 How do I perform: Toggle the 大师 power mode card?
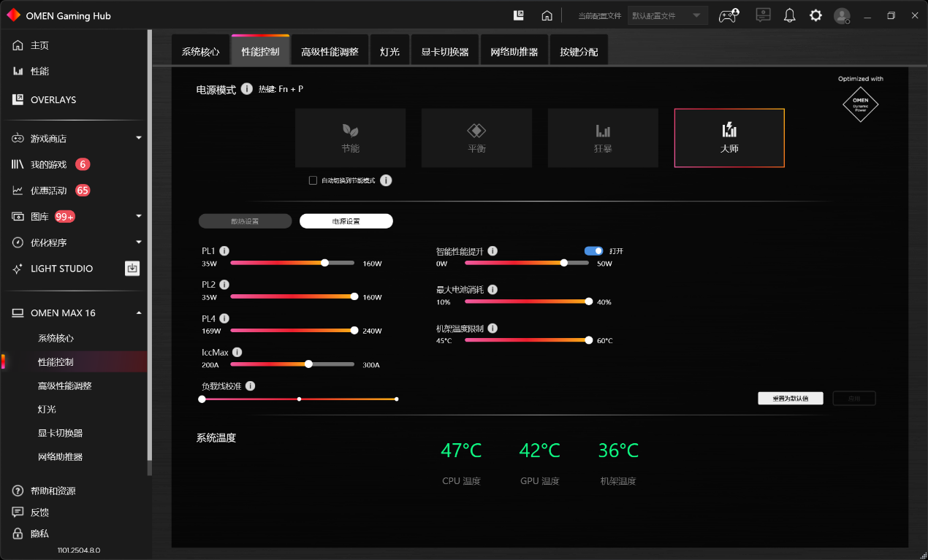click(x=729, y=137)
